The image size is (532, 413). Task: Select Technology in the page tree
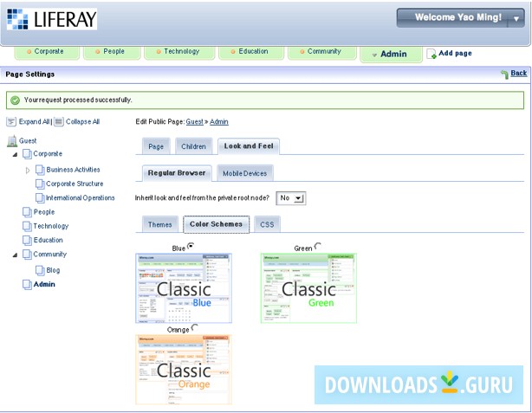50,226
